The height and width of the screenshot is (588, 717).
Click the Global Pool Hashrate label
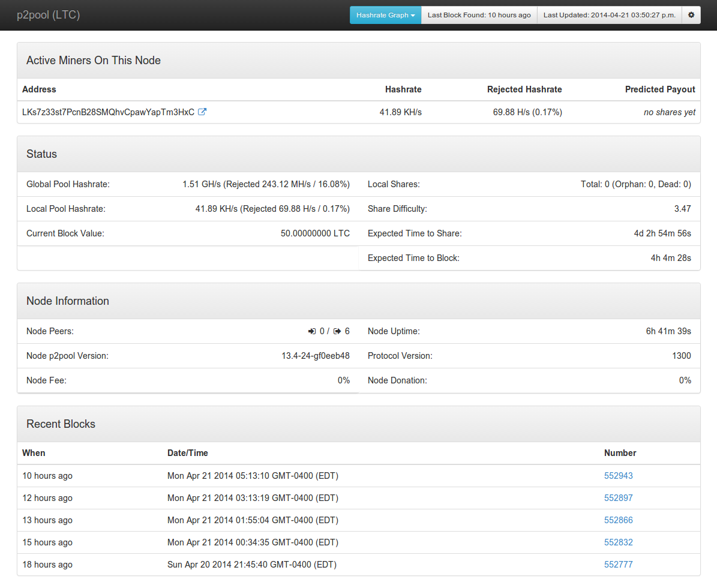click(x=68, y=184)
